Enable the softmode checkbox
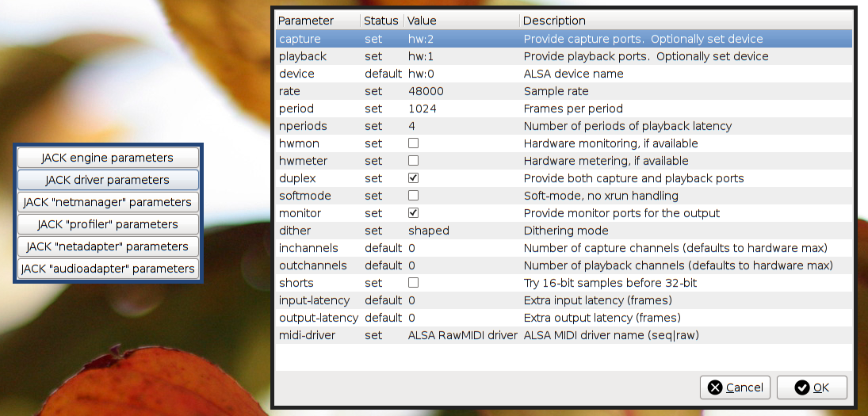This screenshot has width=868, height=416. coord(413,195)
